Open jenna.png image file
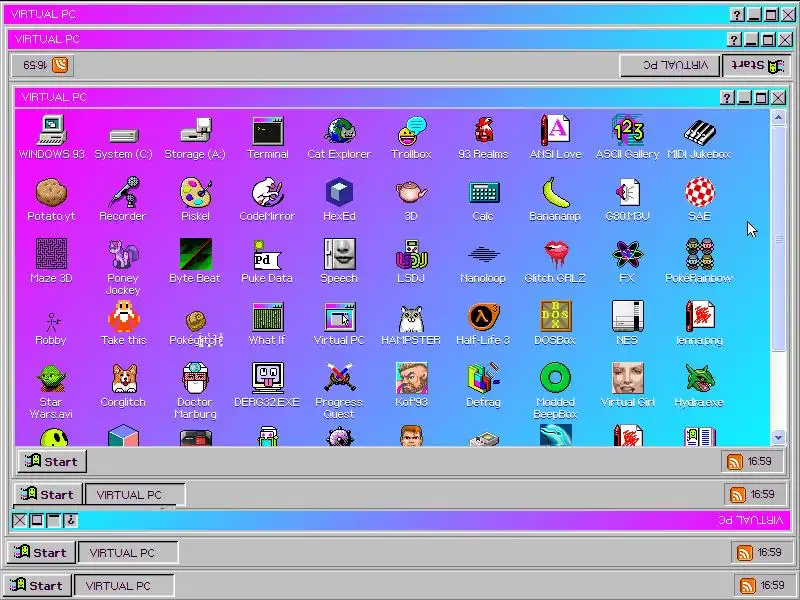800x600 pixels. pyautogui.click(x=699, y=316)
